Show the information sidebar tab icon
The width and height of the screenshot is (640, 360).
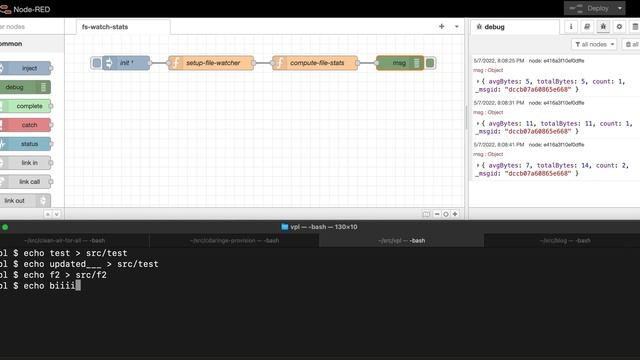click(571, 27)
